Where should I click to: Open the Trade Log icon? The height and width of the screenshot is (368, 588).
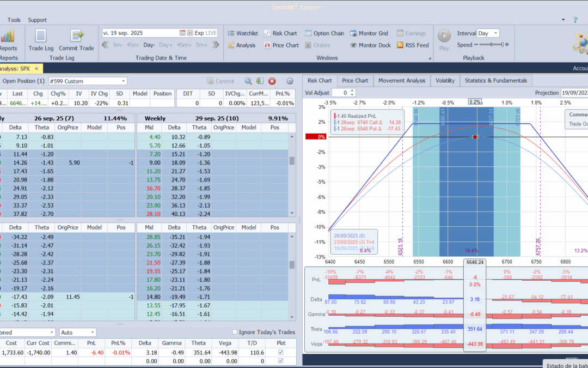coord(41,40)
